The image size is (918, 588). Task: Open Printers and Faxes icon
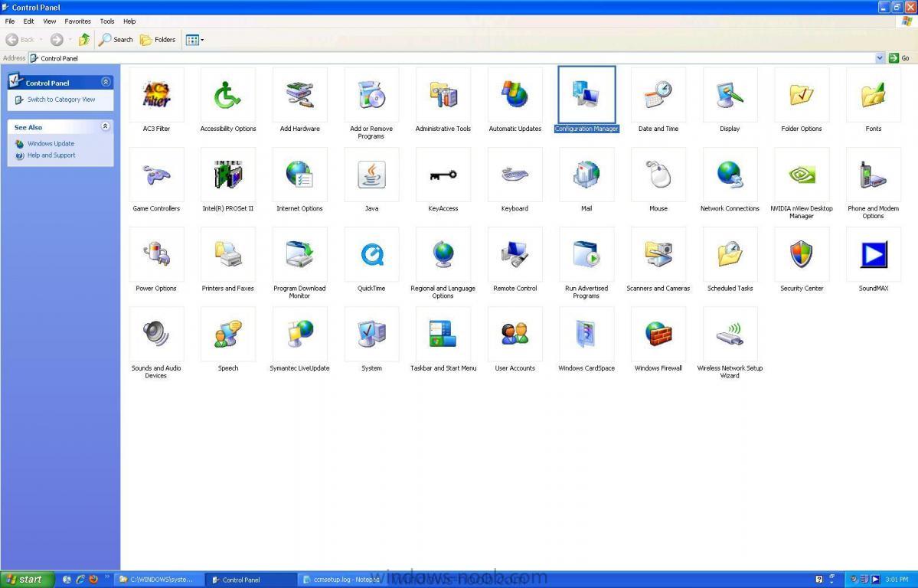[x=227, y=255]
